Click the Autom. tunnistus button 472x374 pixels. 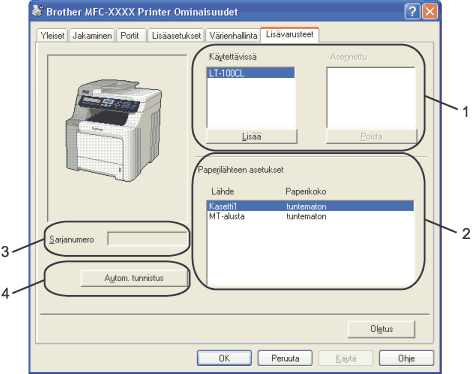134,278
